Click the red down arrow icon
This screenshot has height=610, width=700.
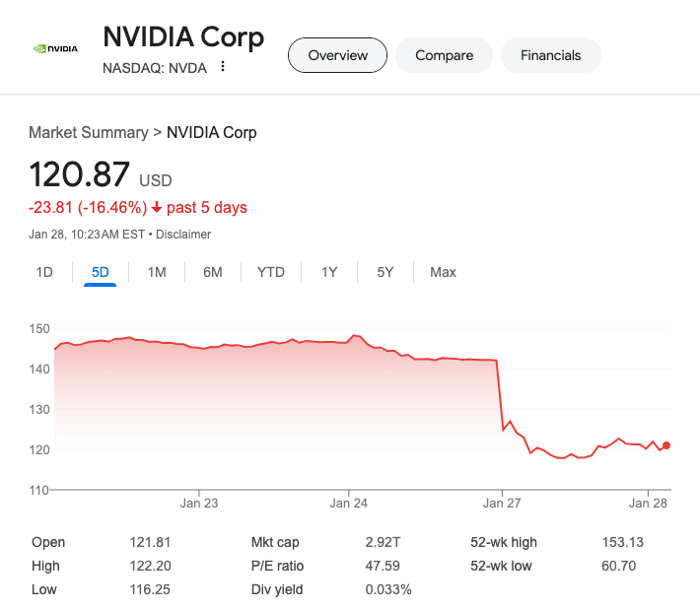point(156,208)
